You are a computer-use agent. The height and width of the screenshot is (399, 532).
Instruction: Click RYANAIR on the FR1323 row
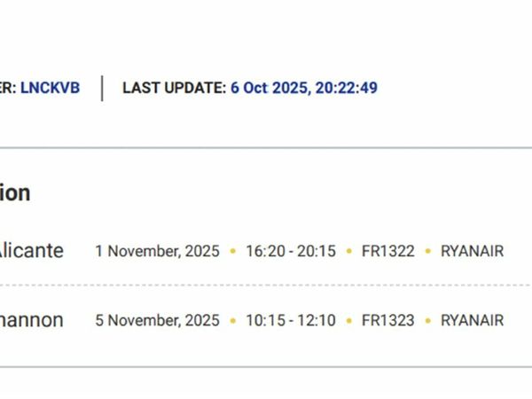click(472, 320)
